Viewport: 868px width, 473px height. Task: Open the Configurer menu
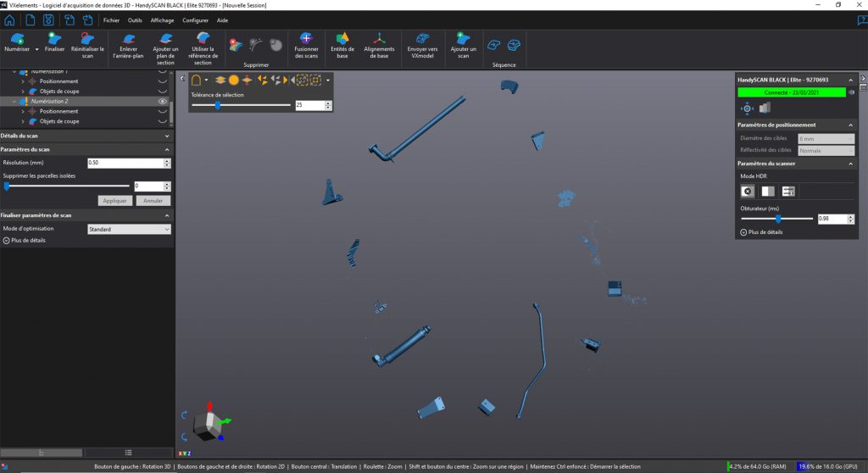(195, 19)
